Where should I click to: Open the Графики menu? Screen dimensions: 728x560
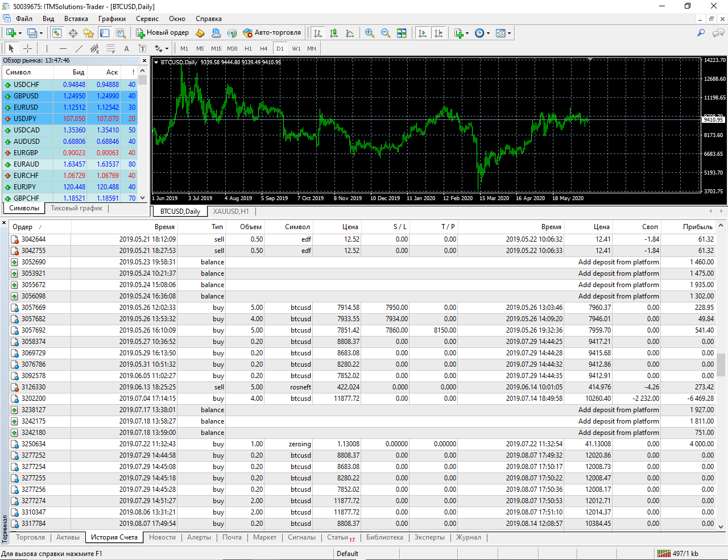click(x=112, y=19)
